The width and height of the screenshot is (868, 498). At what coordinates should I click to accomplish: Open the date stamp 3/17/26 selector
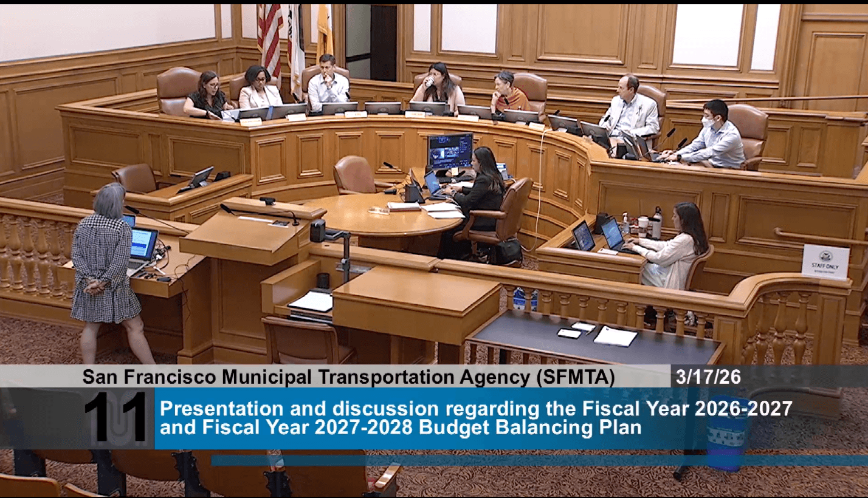pos(708,377)
